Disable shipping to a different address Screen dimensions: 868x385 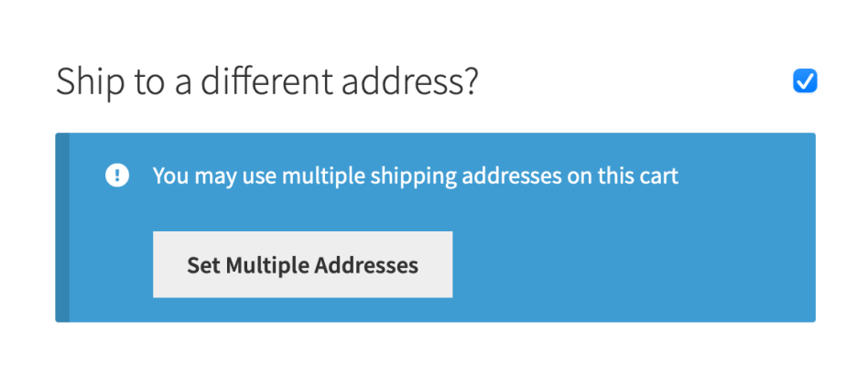[x=805, y=81]
